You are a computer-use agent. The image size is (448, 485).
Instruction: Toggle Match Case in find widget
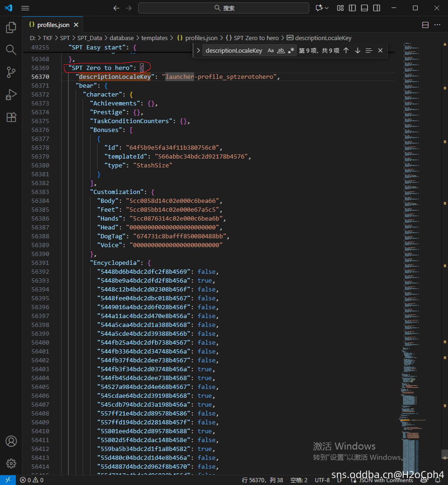[271, 51]
